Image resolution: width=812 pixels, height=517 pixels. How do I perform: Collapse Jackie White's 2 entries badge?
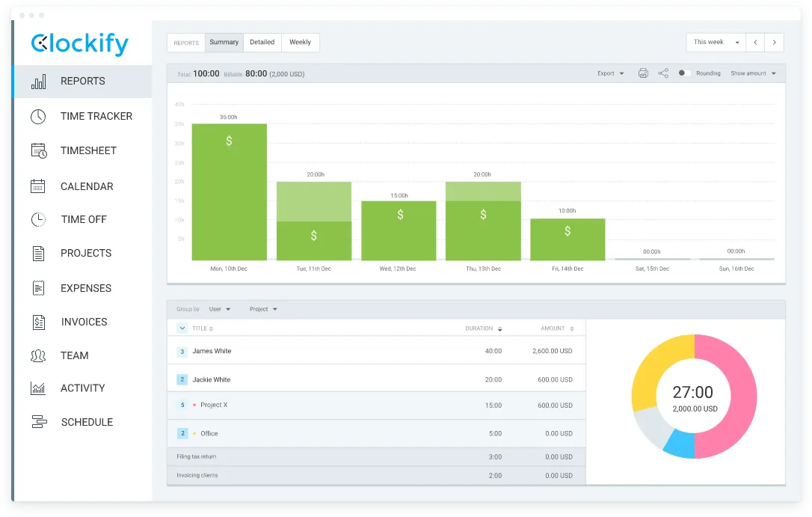pyautogui.click(x=182, y=380)
